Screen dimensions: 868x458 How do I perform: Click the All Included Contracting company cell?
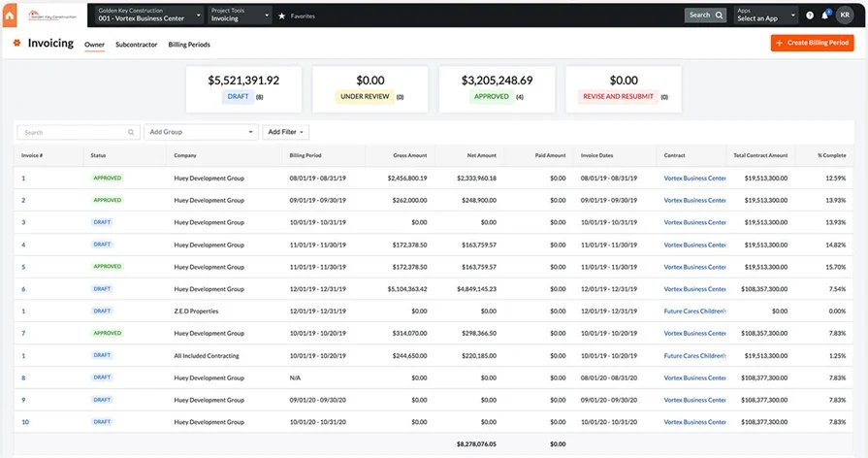(207, 355)
